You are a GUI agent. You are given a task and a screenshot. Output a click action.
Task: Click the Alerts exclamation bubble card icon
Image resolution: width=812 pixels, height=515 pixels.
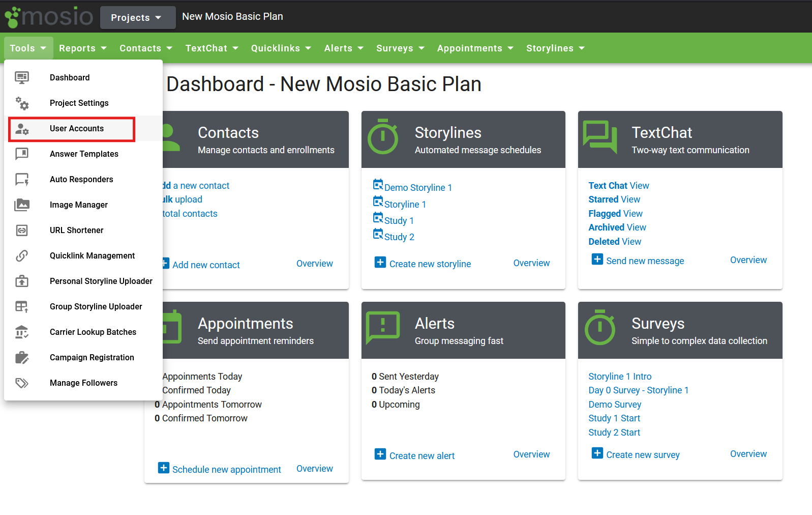pos(383,328)
